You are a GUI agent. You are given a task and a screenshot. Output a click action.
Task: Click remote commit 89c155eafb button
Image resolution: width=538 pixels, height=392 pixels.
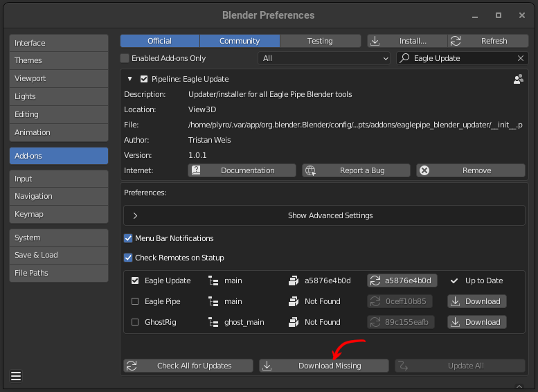(x=401, y=322)
